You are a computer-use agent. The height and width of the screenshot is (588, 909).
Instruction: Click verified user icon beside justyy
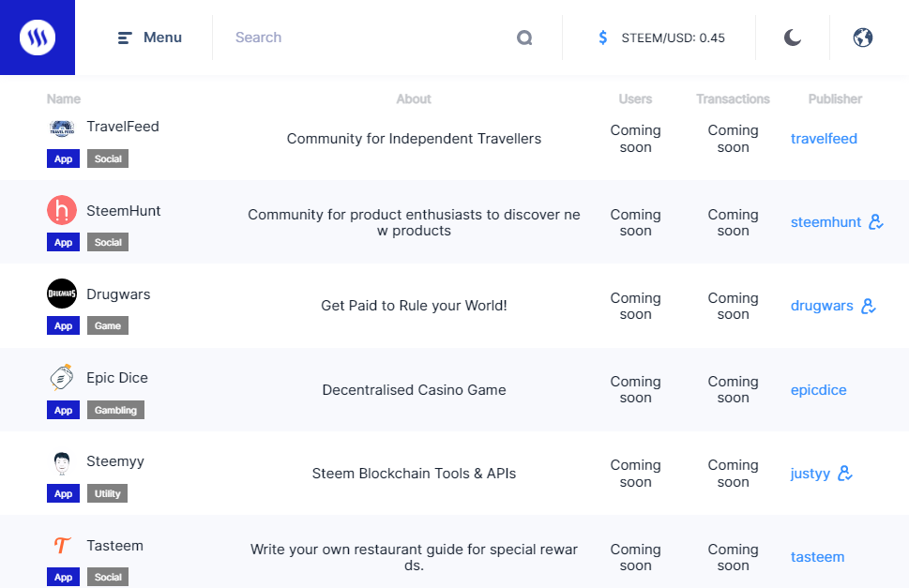(845, 474)
